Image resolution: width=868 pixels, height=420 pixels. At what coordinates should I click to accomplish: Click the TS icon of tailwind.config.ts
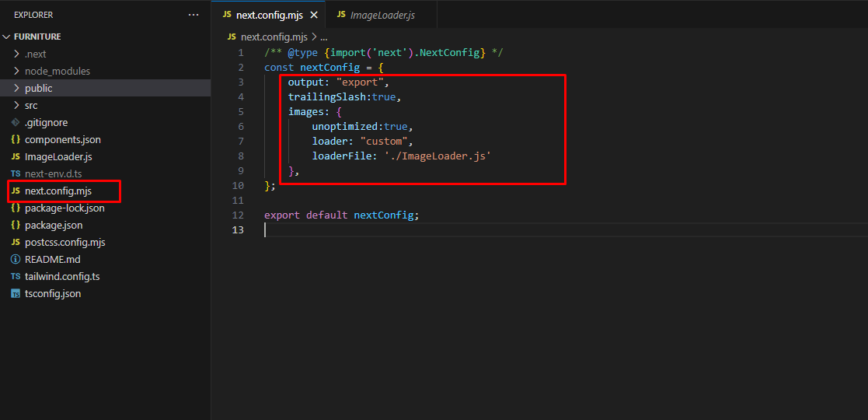16,276
